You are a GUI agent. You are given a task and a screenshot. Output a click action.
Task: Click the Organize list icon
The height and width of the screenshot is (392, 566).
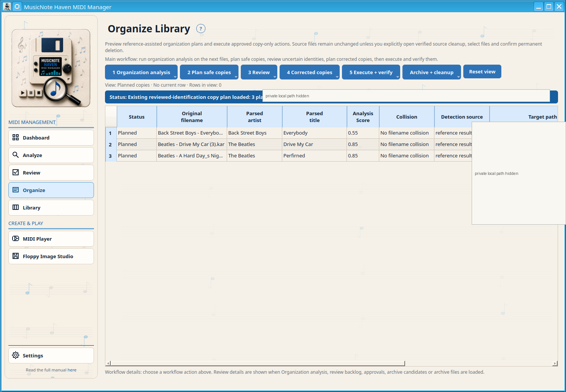[16, 190]
